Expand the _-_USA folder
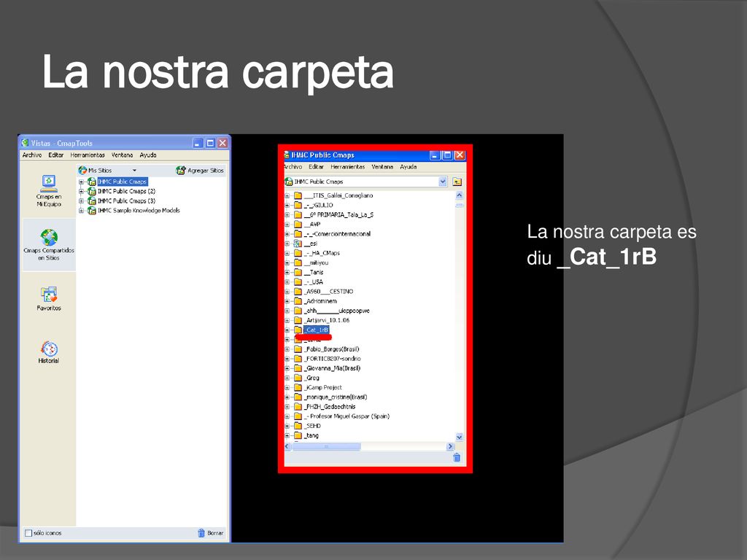This screenshot has width=747, height=560. click(287, 281)
